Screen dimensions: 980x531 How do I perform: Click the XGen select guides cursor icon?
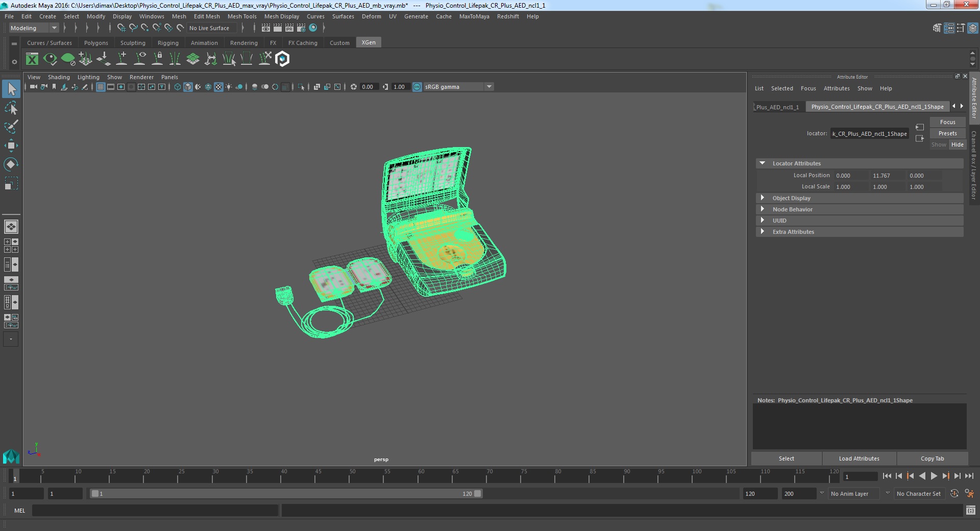click(x=229, y=59)
